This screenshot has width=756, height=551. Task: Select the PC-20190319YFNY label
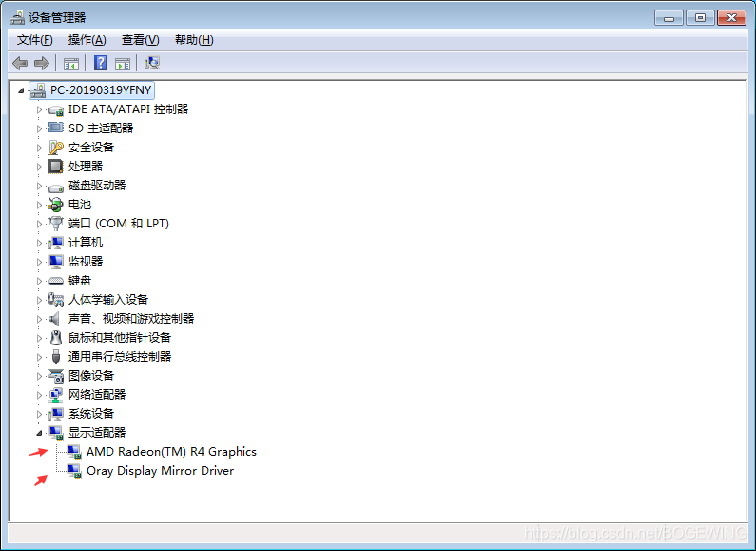[101, 90]
